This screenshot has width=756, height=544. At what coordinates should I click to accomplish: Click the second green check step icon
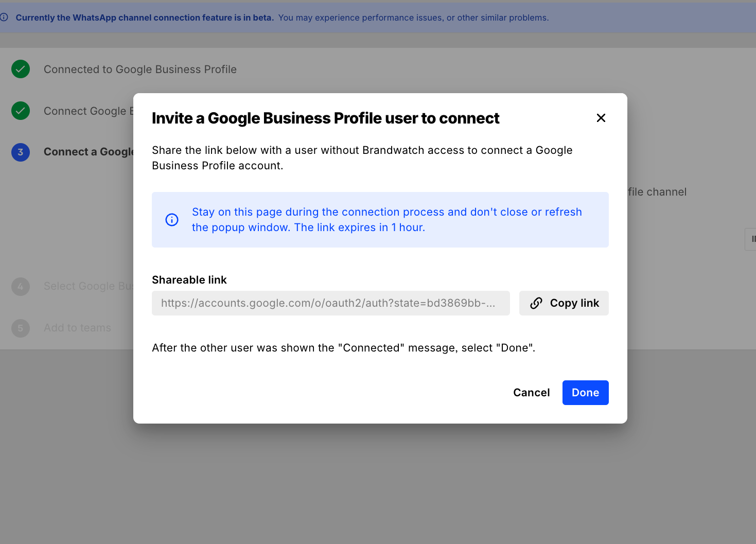point(21,111)
